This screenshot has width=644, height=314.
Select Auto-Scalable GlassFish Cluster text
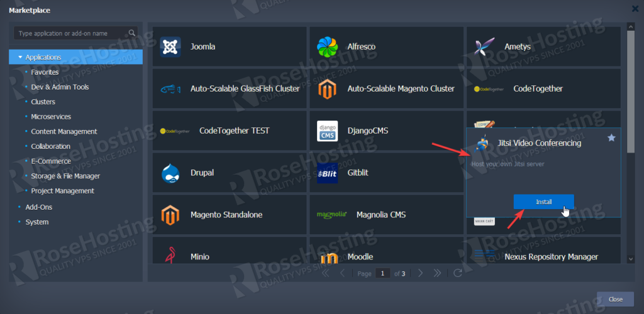tap(245, 89)
